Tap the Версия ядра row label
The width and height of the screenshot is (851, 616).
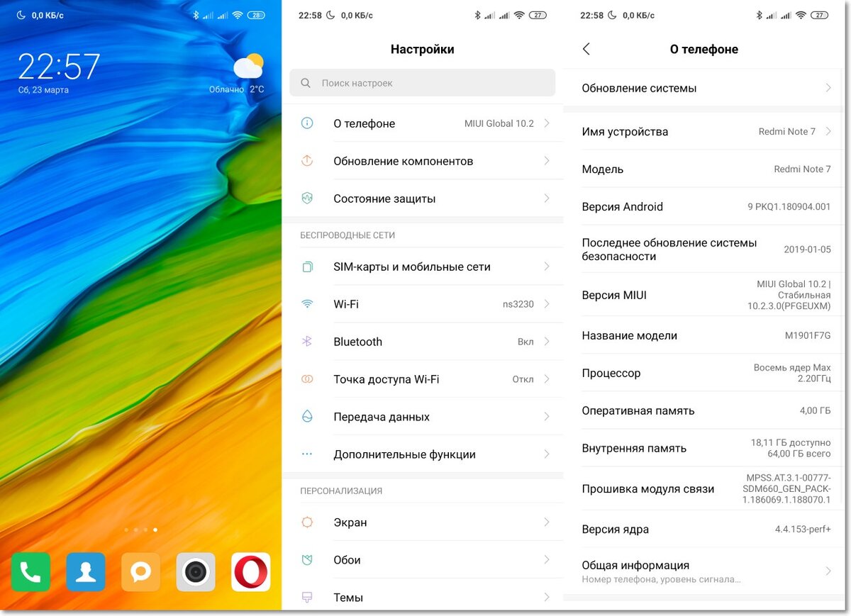click(x=615, y=530)
